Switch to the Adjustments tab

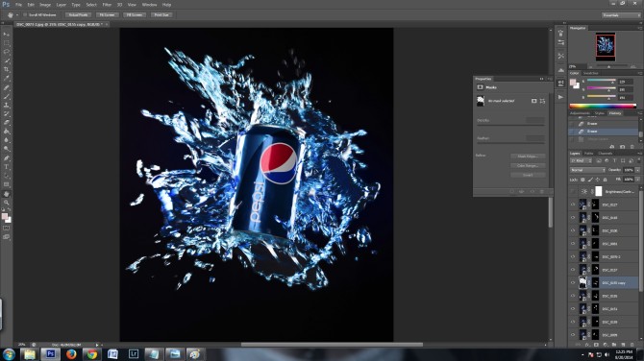(580, 113)
